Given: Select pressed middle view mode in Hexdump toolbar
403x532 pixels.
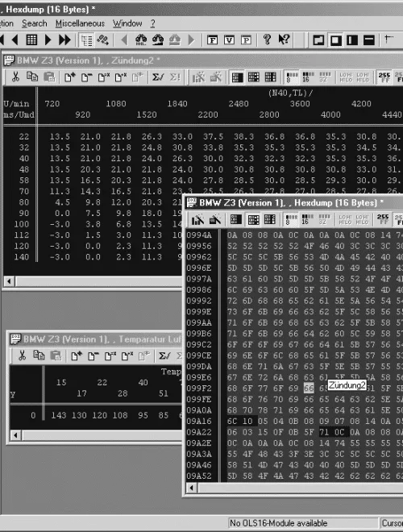Looking at the screenshot, I should (x=253, y=219).
